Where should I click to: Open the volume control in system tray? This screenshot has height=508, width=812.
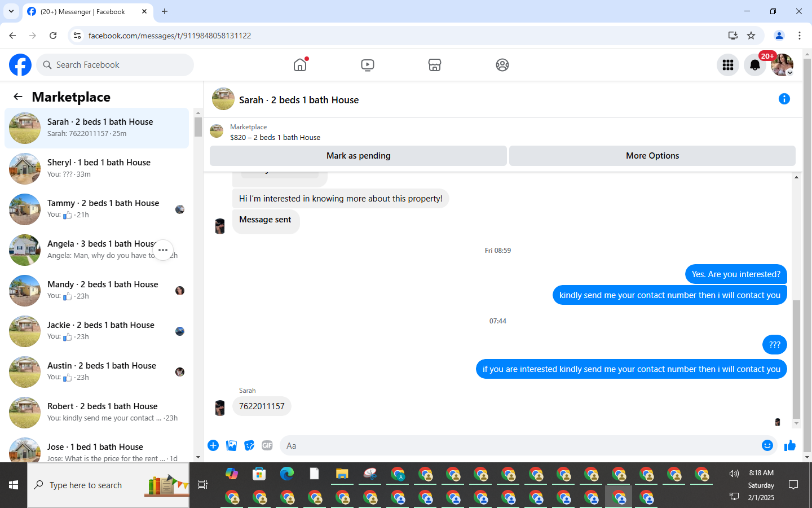(x=734, y=474)
